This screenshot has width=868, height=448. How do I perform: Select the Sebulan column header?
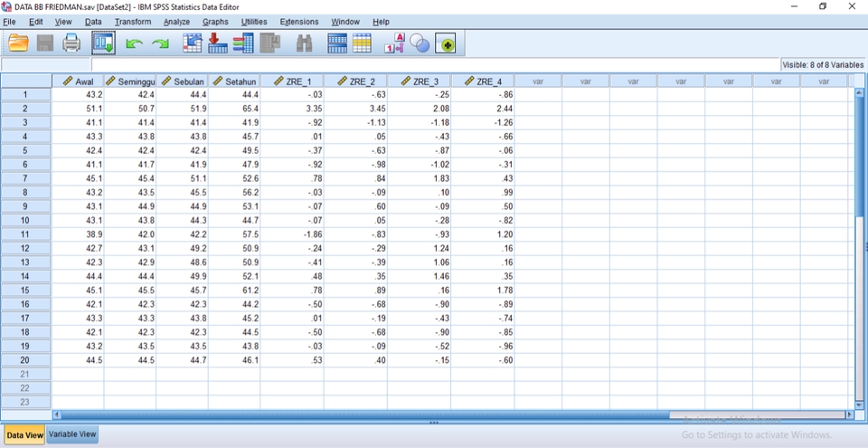[x=182, y=81]
